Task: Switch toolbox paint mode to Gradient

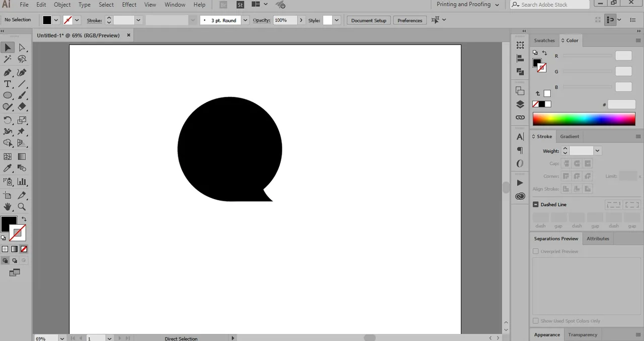Action: [15, 249]
